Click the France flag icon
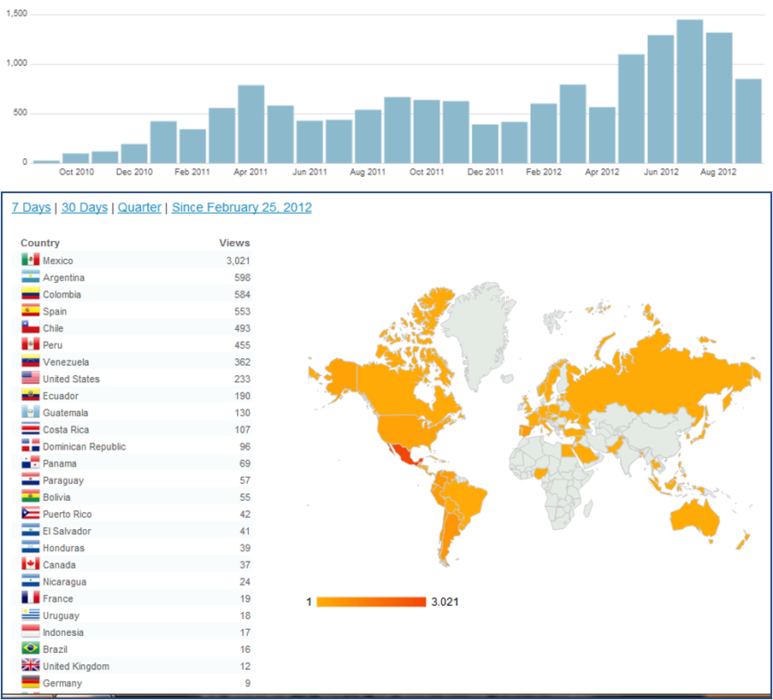 30,598
